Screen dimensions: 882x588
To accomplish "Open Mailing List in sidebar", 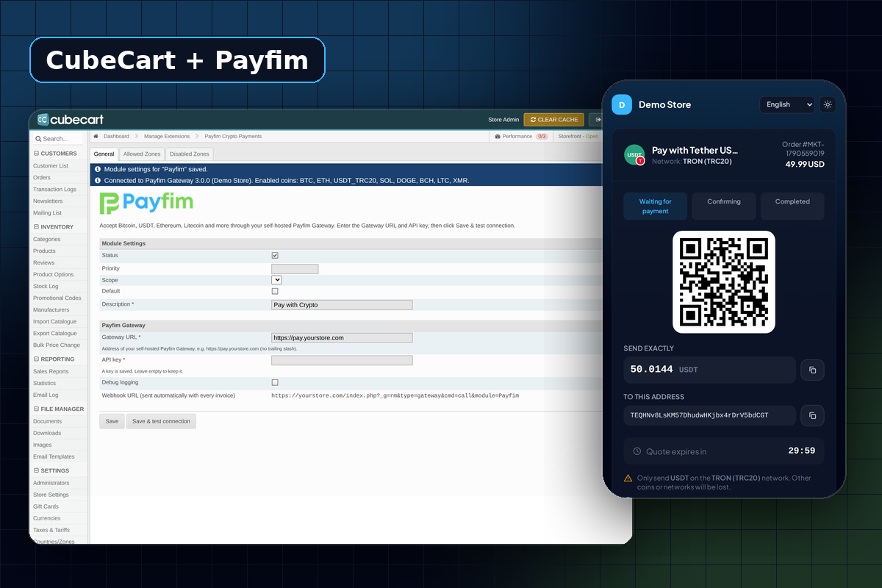I will (x=47, y=213).
